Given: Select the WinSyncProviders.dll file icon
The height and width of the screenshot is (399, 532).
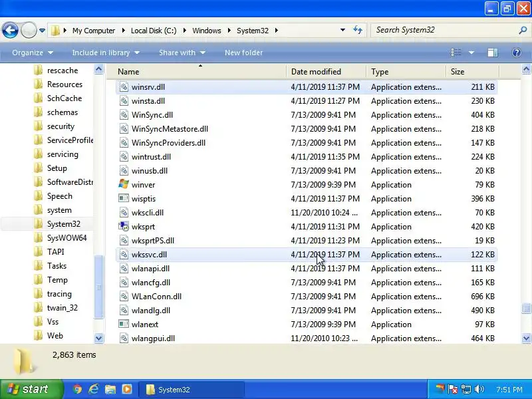Looking at the screenshot, I should [x=124, y=143].
